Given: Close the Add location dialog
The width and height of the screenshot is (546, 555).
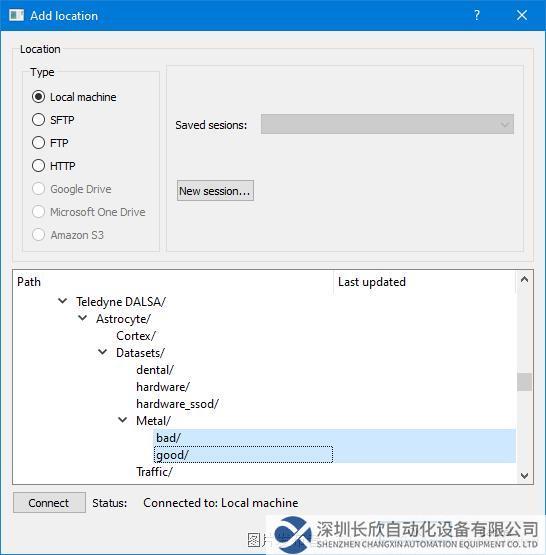Looking at the screenshot, I should point(522,15).
